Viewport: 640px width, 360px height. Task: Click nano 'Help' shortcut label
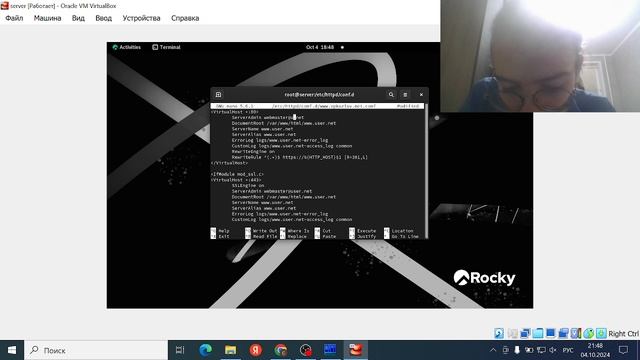tap(224, 231)
